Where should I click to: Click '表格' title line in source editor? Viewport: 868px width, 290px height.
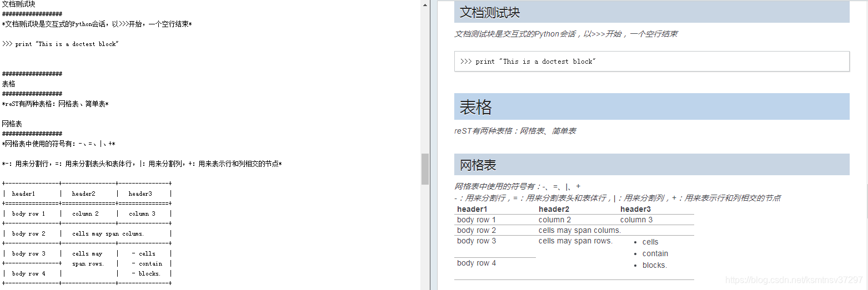coord(8,84)
